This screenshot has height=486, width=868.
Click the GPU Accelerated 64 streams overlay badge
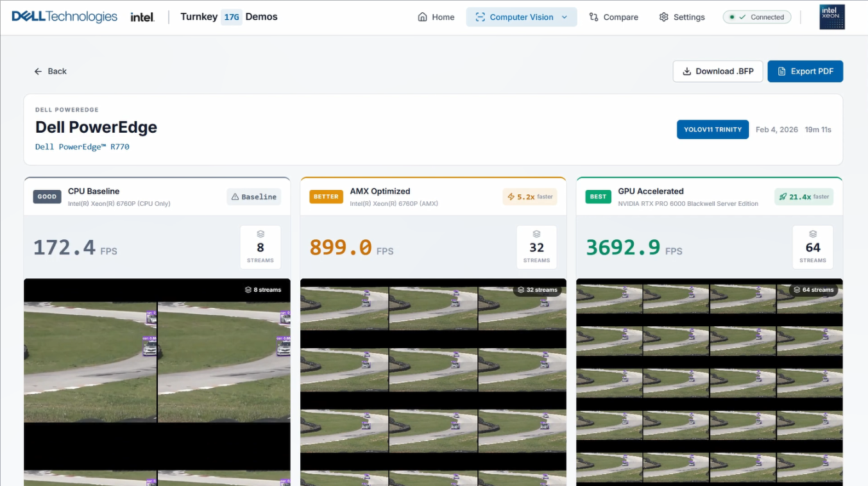pyautogui.click(x=813, y=290)
